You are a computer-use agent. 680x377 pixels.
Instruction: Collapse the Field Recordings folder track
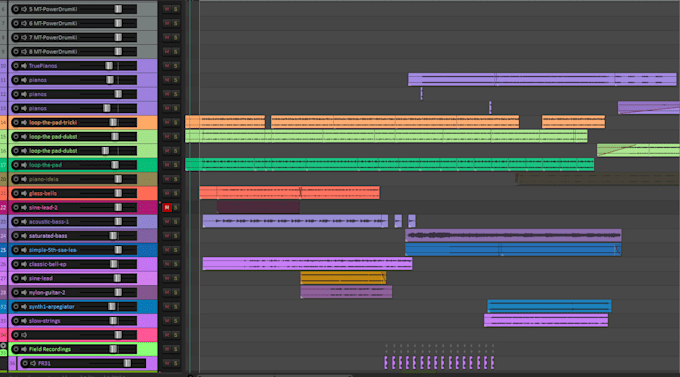pyautogui.click(x=3, y=346)
